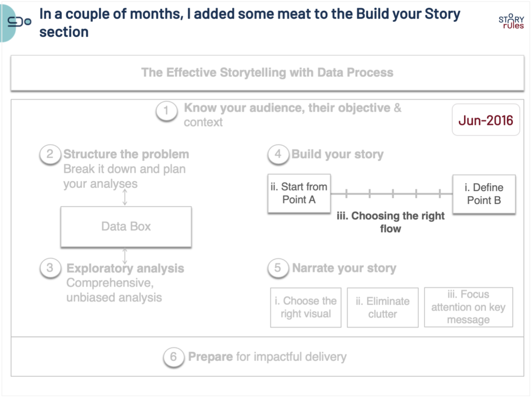Viewport: 532px width, 398px height.
Task: Click the Jun-2016 date badge
Action: pyautogui.click(x=486, y=120)
